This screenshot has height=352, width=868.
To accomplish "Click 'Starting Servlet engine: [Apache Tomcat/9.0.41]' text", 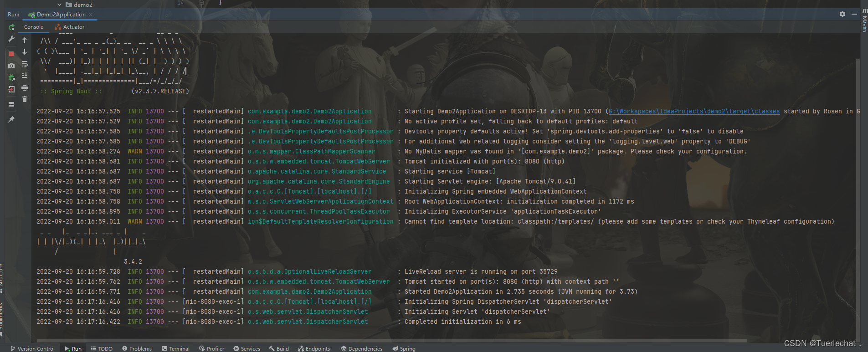I will [x=490, y=181].
